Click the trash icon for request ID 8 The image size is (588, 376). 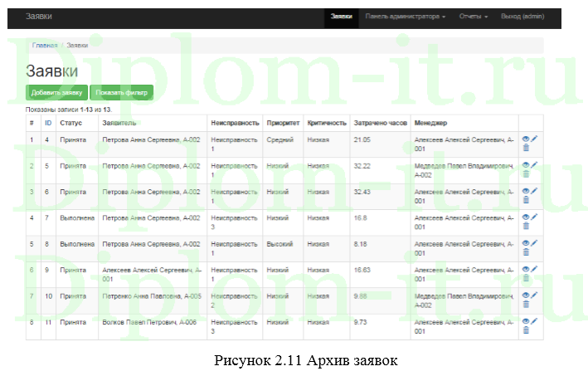point(526,252)
